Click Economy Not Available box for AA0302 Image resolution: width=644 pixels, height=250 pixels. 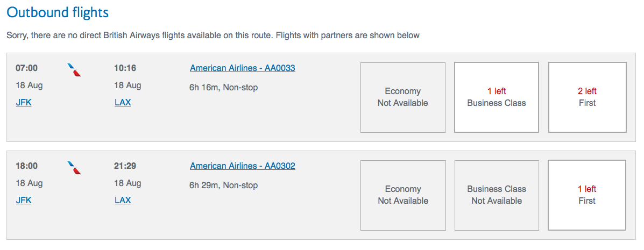(402, 195)
